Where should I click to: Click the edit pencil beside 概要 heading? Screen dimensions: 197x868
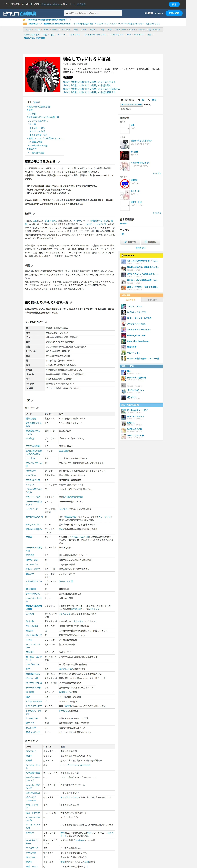[33, 214]
